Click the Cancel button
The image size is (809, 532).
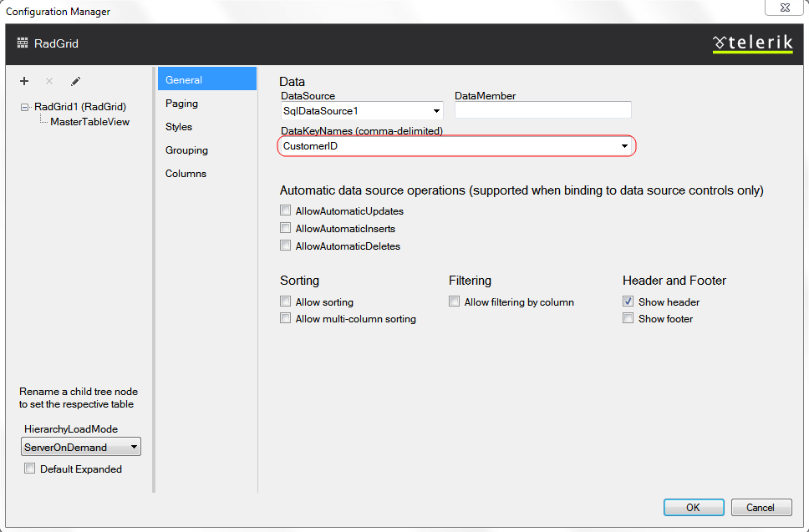(x=761, y=508)
